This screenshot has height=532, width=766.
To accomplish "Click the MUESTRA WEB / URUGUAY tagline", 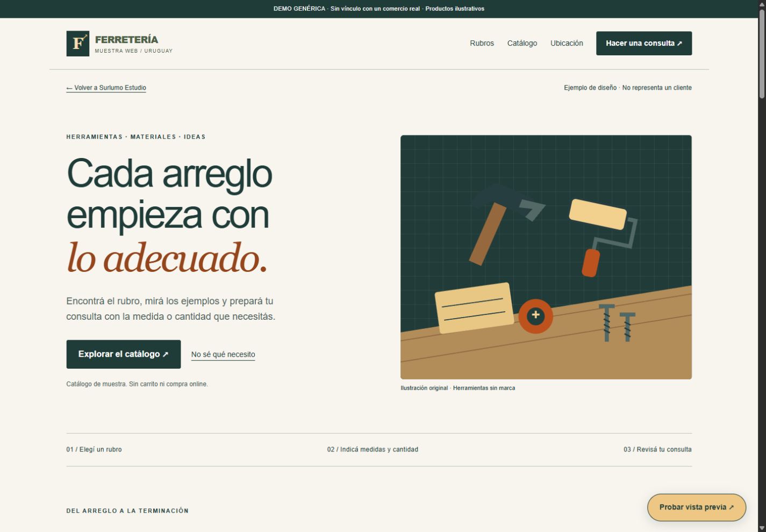I will click(134, 51).
